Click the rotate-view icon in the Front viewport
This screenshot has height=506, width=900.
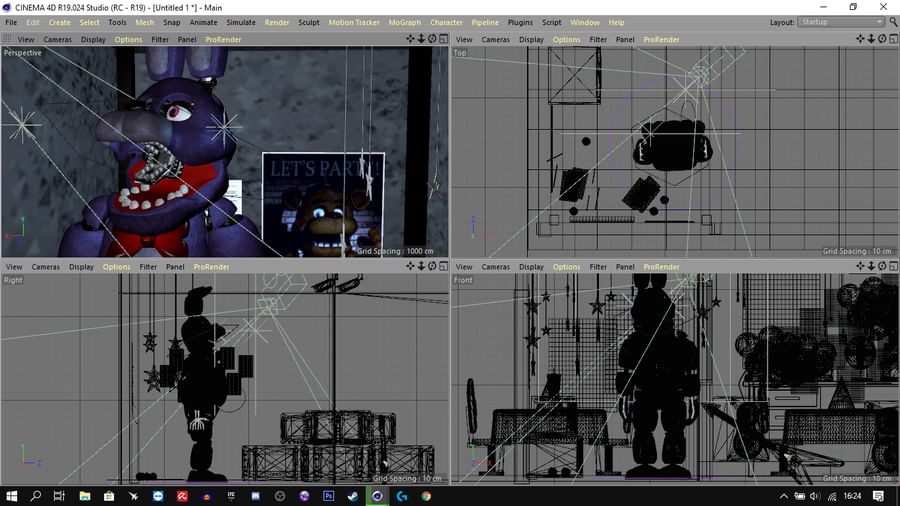click(x=882, y=266)
